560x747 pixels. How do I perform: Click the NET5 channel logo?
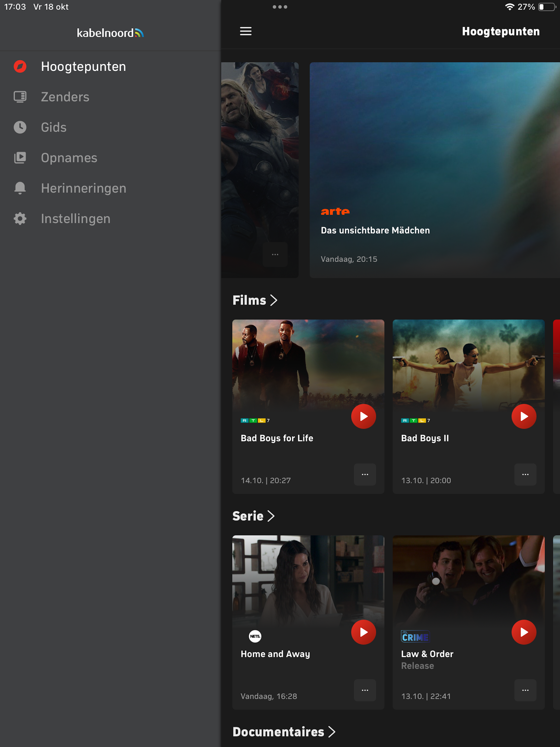click(255, 636)
